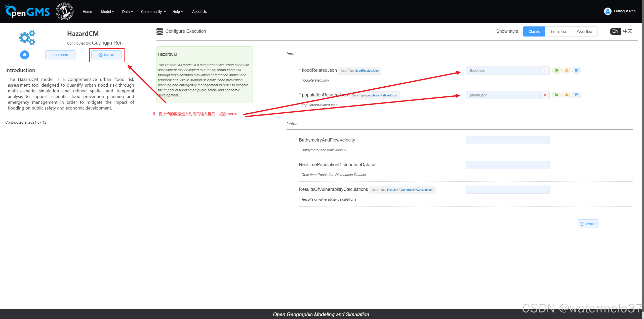This screenshot has height=319, width=644.
Task: Switch show style to Semantics
Action: 558,31
